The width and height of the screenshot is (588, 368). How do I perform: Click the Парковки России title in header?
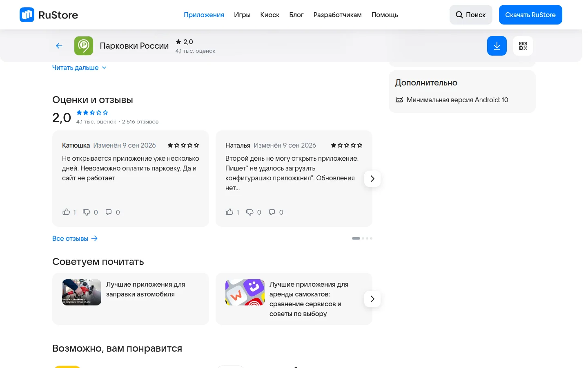point(134,46)
